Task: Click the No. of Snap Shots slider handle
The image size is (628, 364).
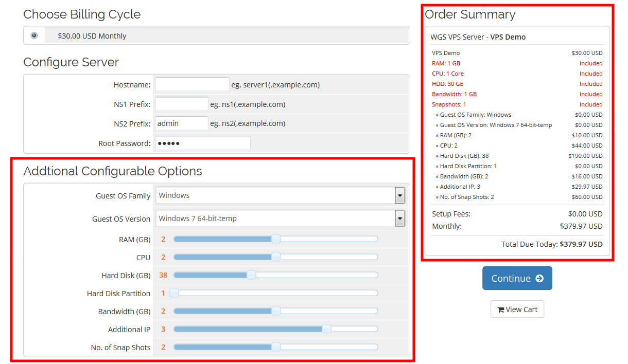Action: [x=276, y=347]
